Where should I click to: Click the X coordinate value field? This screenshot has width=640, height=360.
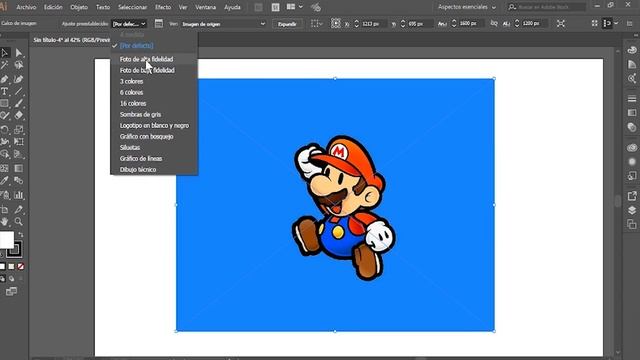point(373,24)
